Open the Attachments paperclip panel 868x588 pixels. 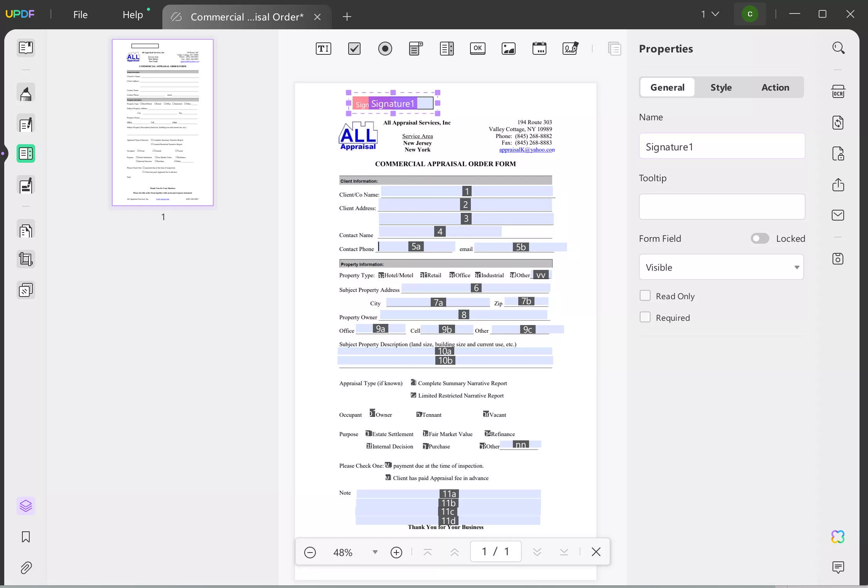(26, 568)
